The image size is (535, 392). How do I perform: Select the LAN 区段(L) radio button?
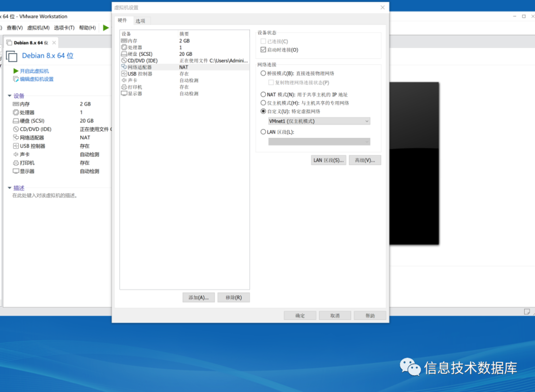[263, 132]
